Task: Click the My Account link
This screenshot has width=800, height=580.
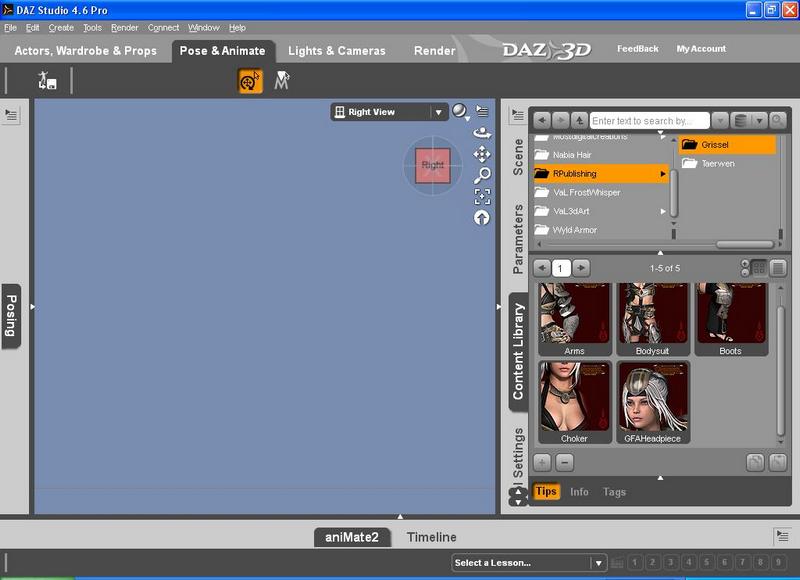Action: [x=701, y=48]
